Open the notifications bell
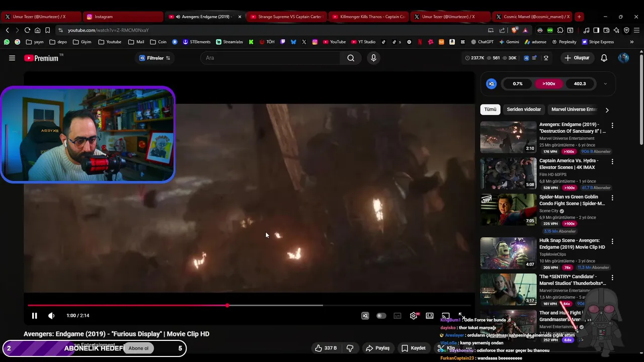The height and width of the screenshot is (362, 644). (x=604, y=58)
